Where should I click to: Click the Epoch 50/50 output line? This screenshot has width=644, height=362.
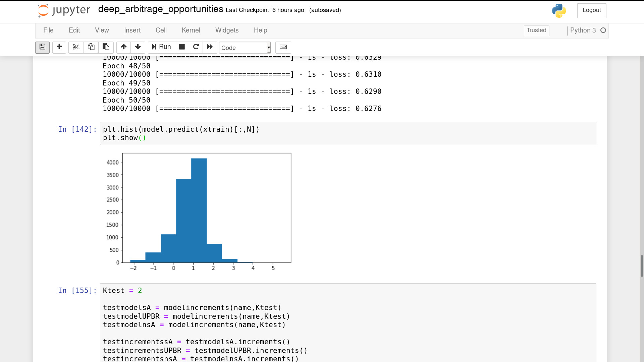click(x=126, y=100)
